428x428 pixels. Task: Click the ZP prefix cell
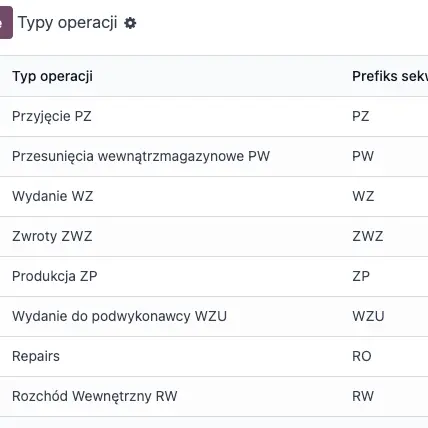click(x=361, y=276)
